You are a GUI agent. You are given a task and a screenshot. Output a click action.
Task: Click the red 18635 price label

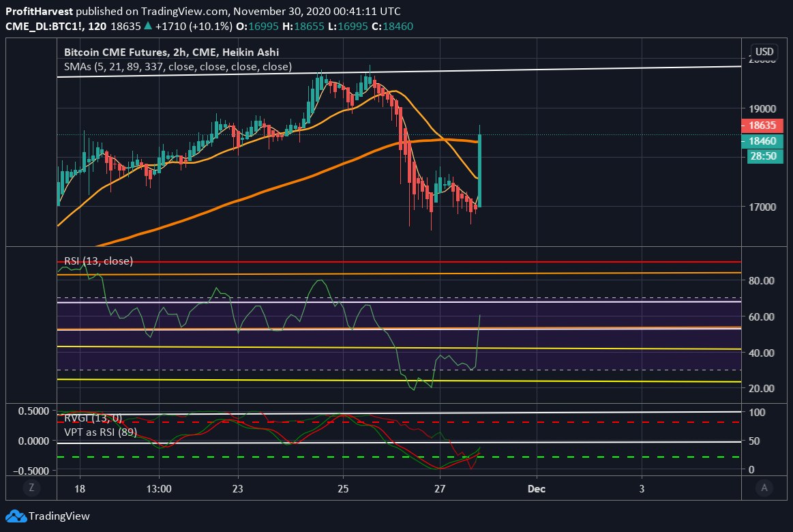tap(762, 125)
